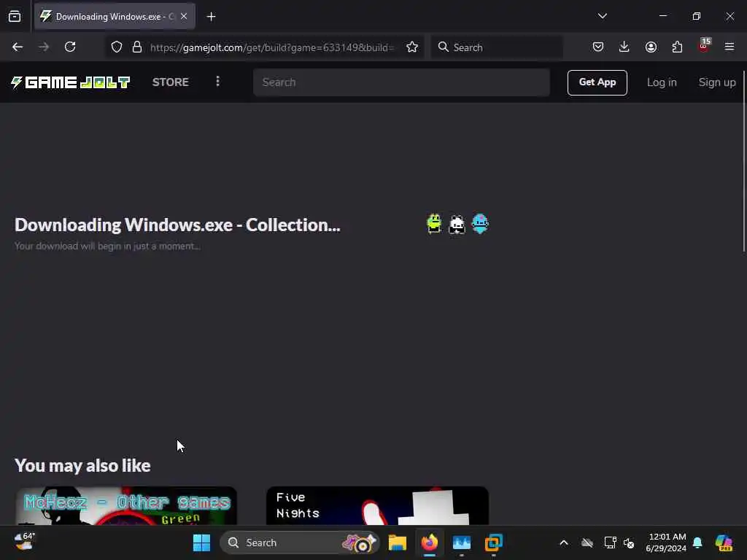
Task: Click "Your download will begin" message text
Action: [x=107, y=246]
